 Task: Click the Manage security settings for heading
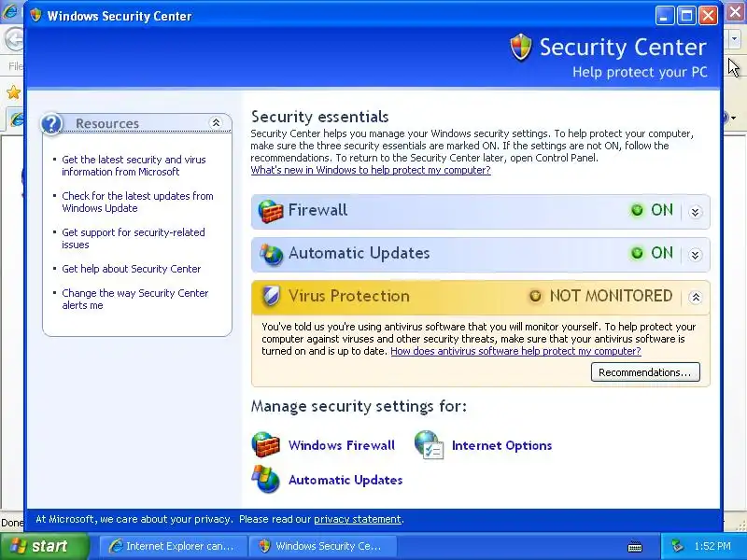pos(359,406)
